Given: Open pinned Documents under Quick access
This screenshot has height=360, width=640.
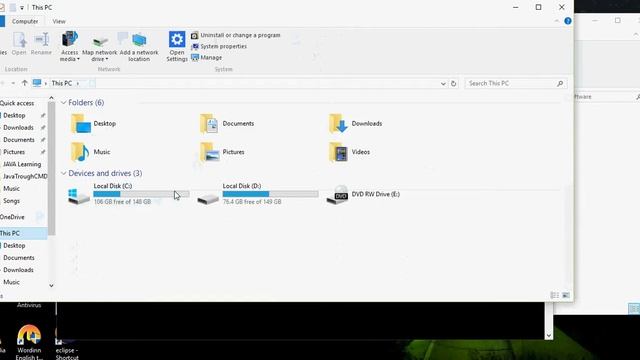Looking at the screenshot, I should tap(19, 140).
